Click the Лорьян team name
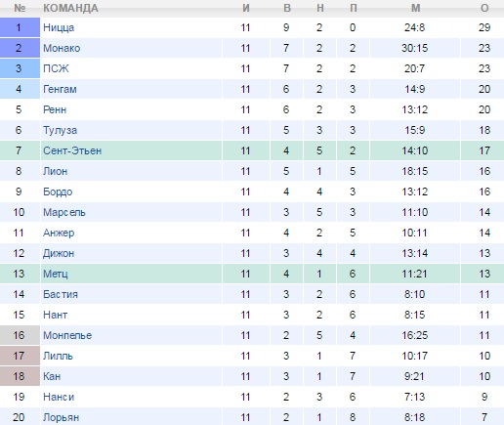 (x=62, y=417)
